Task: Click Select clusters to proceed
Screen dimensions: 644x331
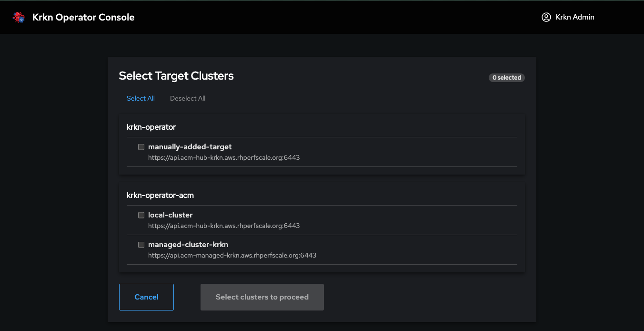Action: click(262, 297)
